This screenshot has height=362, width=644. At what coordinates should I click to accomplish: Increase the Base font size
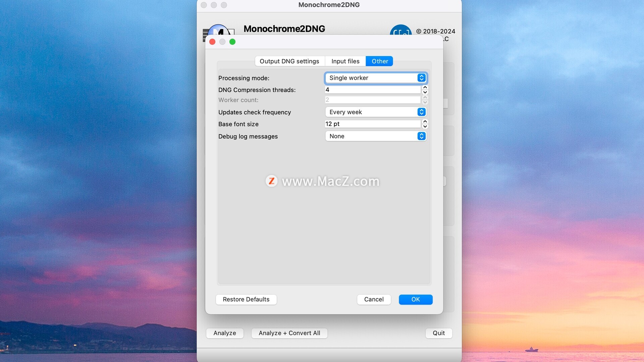[425, 122]
